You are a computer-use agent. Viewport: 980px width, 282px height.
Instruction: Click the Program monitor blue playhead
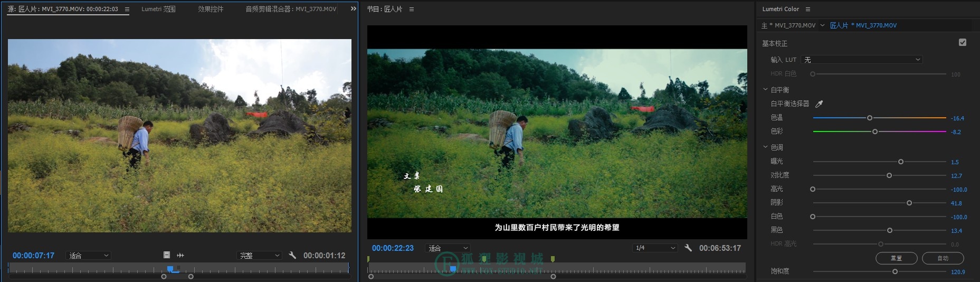(453, 269)
